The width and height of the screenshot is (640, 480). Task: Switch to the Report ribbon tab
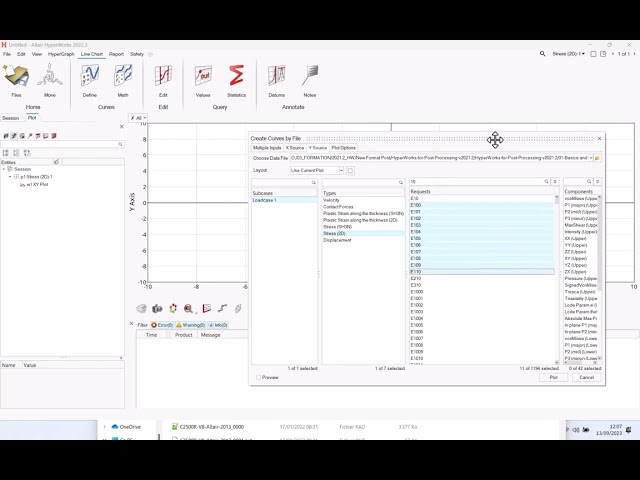click(x=116, y=54)
